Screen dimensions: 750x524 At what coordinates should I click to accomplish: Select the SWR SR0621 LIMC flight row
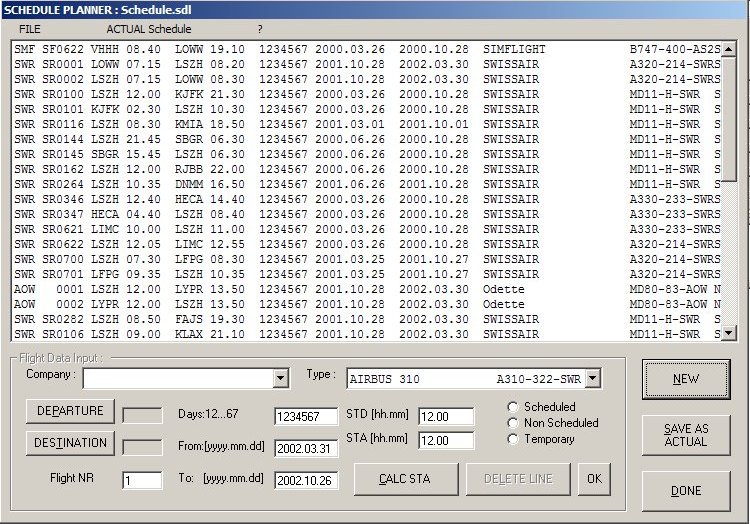pos(367,229)
